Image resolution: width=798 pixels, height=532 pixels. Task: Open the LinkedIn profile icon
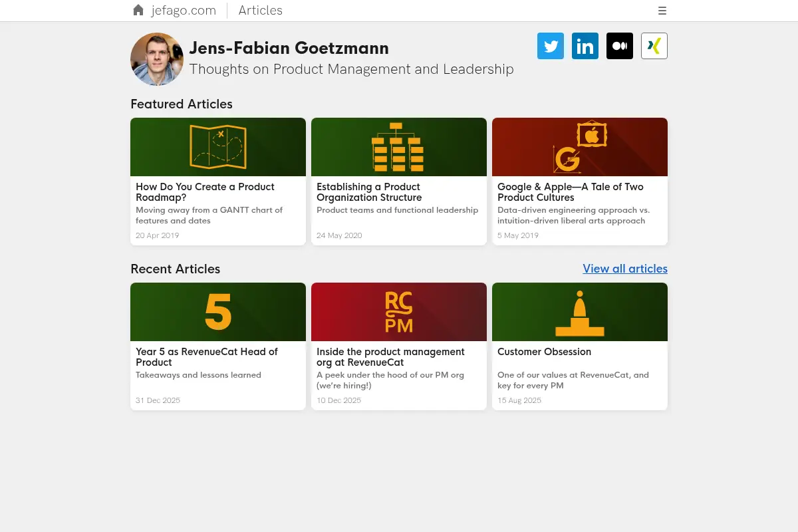(585, 46)
